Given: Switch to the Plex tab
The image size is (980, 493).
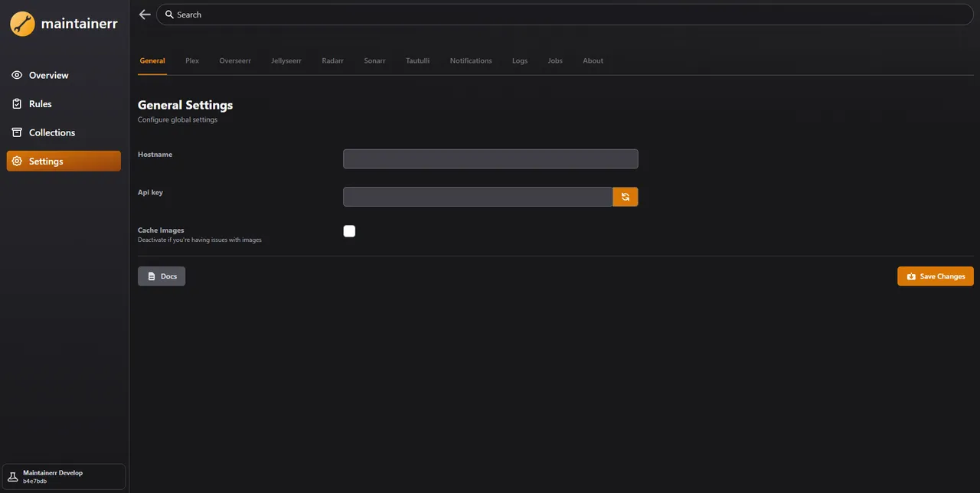Looking at the screenshot, I should pyautogui.click(x=191, y=60).
